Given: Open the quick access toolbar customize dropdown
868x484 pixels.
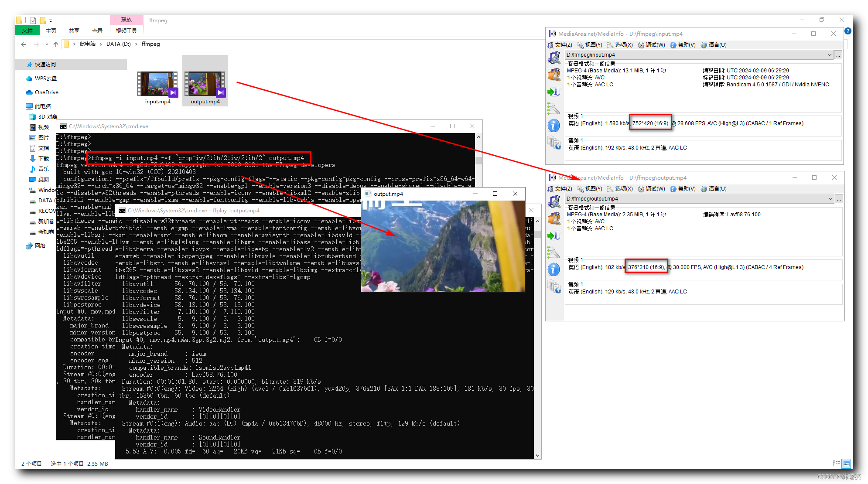Looking at the screenshot, I should coord(51,20).
